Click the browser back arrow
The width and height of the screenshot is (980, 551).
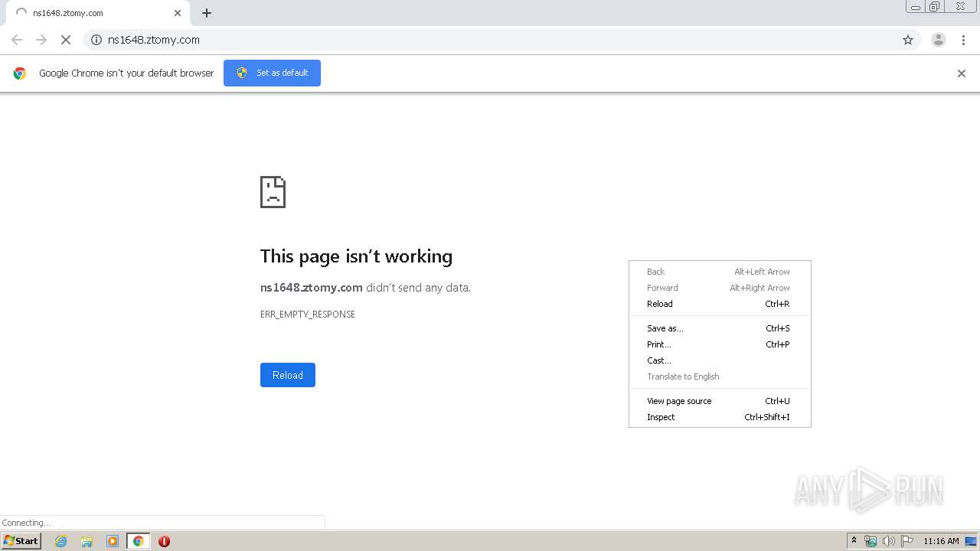[17, 40]
